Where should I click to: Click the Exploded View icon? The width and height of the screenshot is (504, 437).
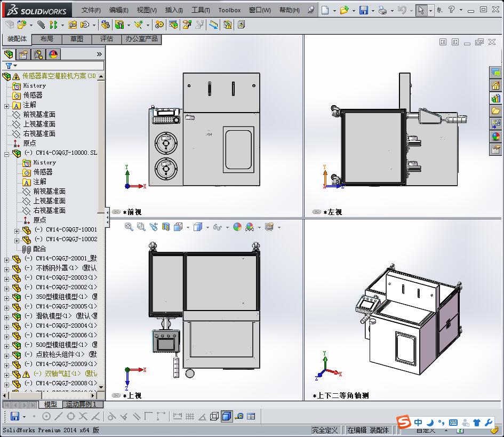pos(187,25)
